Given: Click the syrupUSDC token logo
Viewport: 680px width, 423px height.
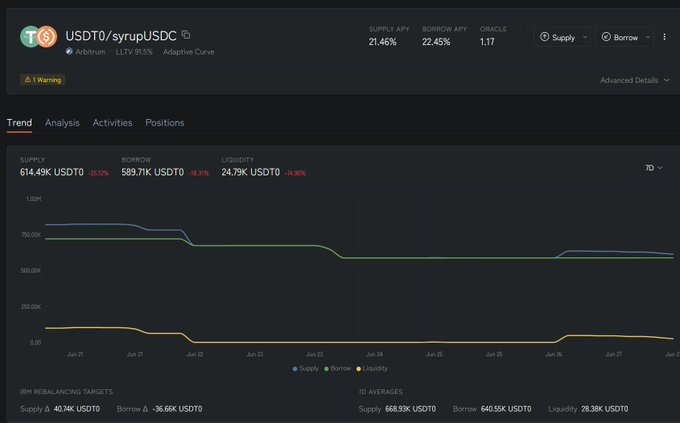Looking at the screenshot, I should point(46,36).
